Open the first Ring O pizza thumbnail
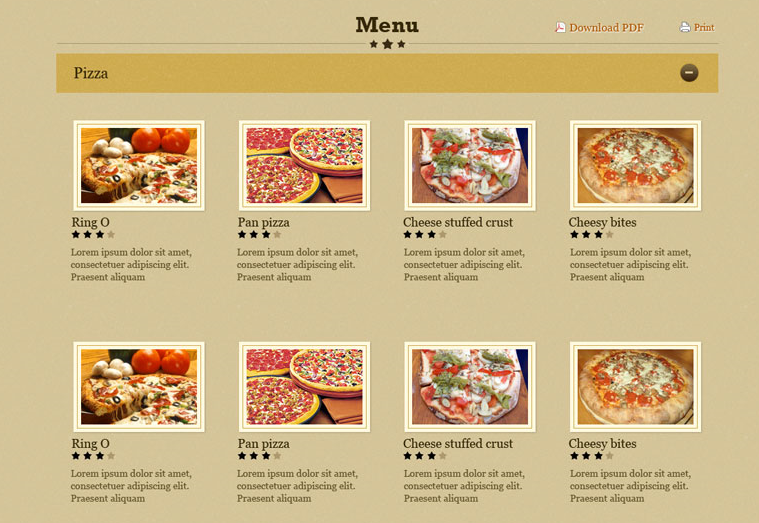Viewport: 759px width, 523px height. click(139, 166)
